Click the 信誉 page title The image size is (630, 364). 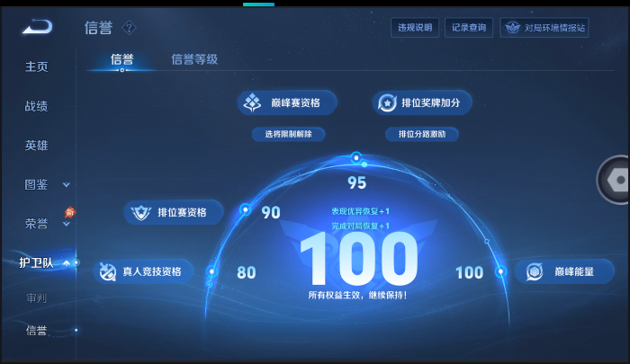[x=98, y=28]
